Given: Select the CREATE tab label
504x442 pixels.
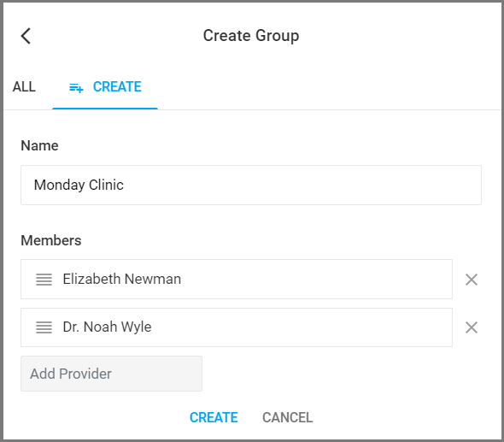Looking at the screenshot, I should (117, 87).
